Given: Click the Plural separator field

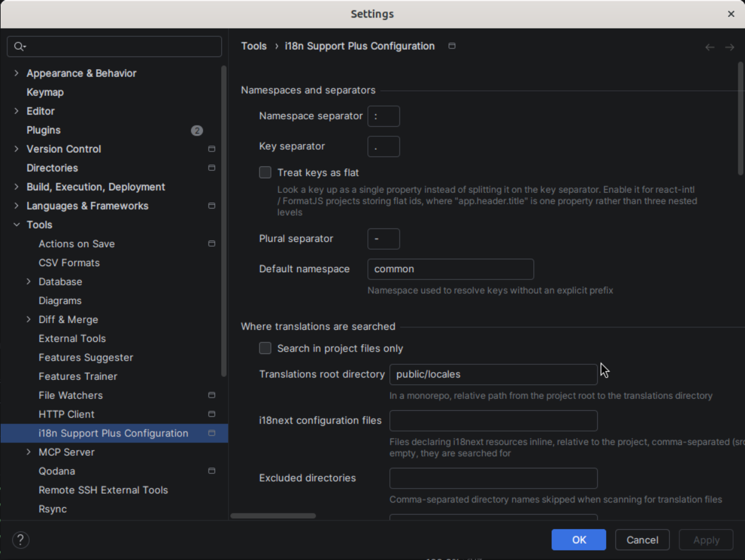Looking at the screenshot, I should [384, 239].
